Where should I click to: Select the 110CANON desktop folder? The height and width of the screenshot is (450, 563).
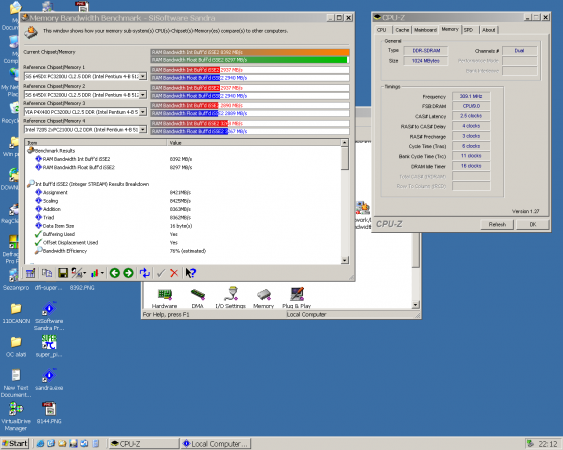[16, 313]
